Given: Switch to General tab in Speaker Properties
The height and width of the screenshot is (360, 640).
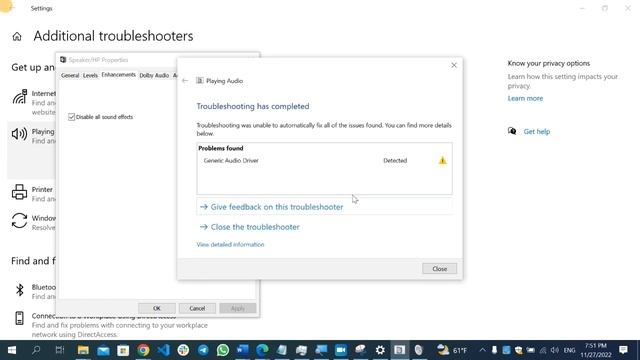Looking at the screenshot, I should pos(70,76).
